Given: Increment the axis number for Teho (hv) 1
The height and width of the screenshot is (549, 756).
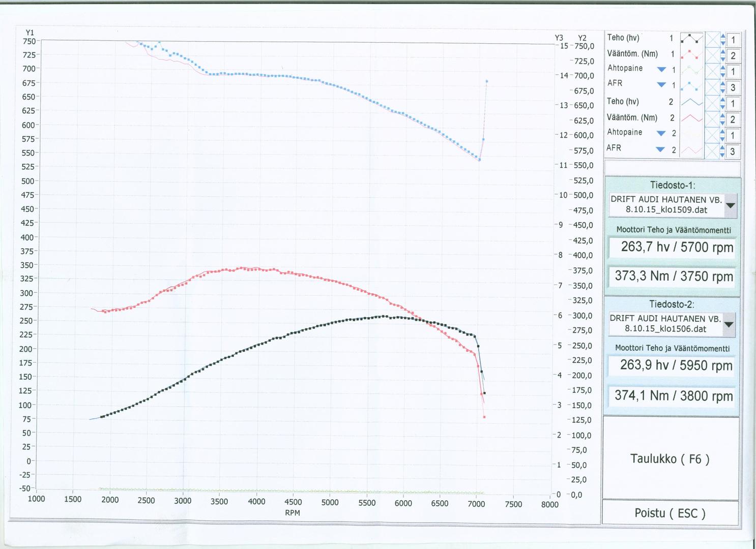Looking at the screenshot, I should 723,36.
